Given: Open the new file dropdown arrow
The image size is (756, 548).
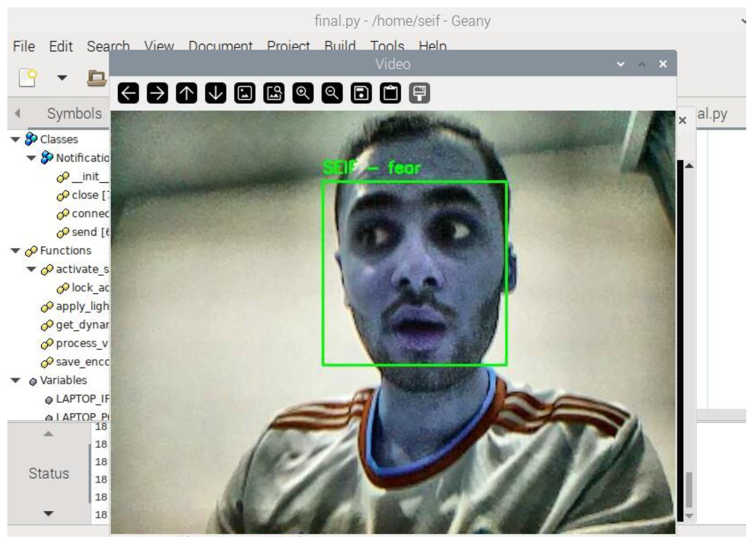Looking at the screenshot, I should (62, 78).
